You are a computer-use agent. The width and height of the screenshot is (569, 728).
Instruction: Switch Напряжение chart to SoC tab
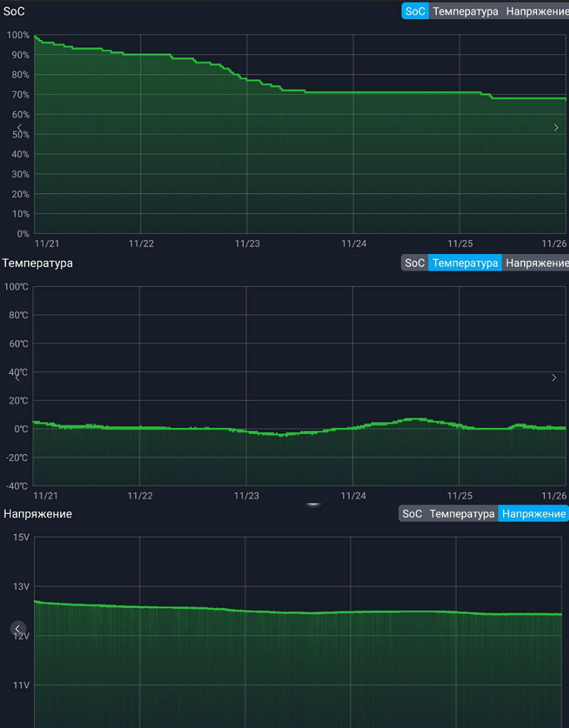(x=412, y=513)
